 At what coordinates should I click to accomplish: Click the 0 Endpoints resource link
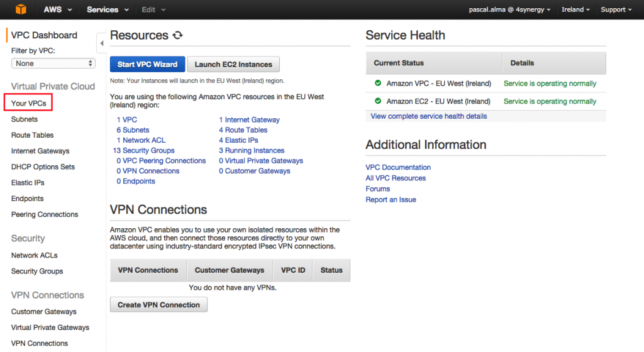(x=136, y=181)
